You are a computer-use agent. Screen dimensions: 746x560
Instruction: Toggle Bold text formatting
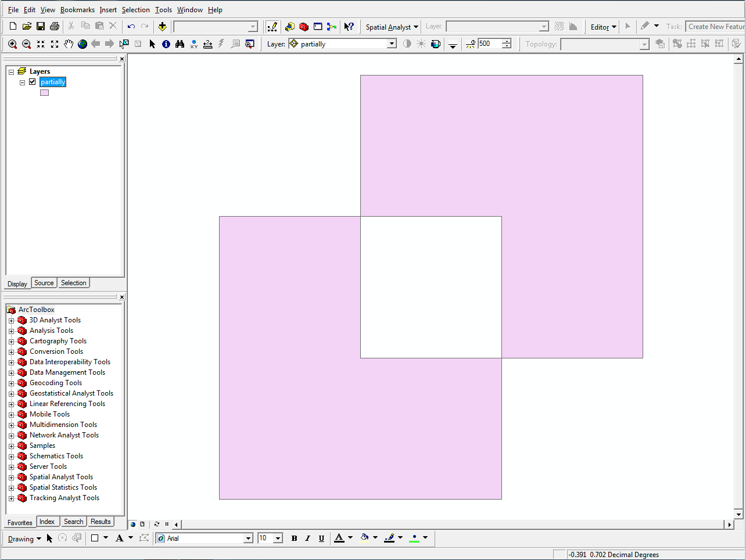pyautogui.click(x=294, y=539)
